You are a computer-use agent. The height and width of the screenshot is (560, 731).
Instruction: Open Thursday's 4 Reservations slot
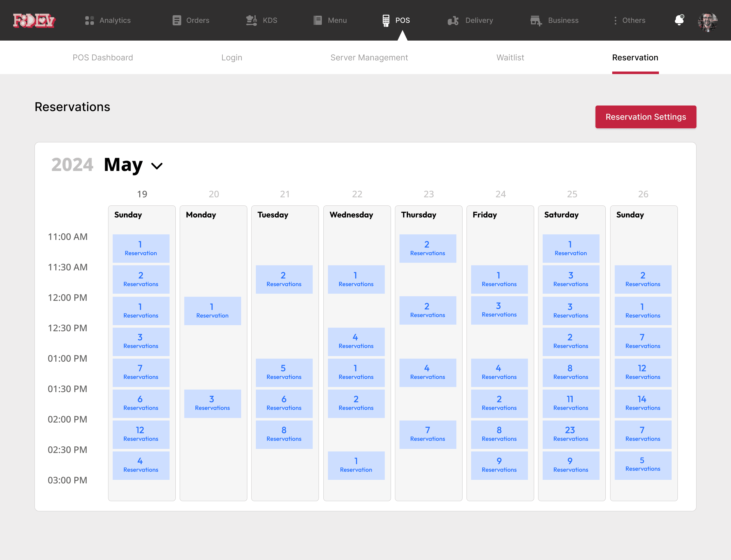click(x=428, y=372)
